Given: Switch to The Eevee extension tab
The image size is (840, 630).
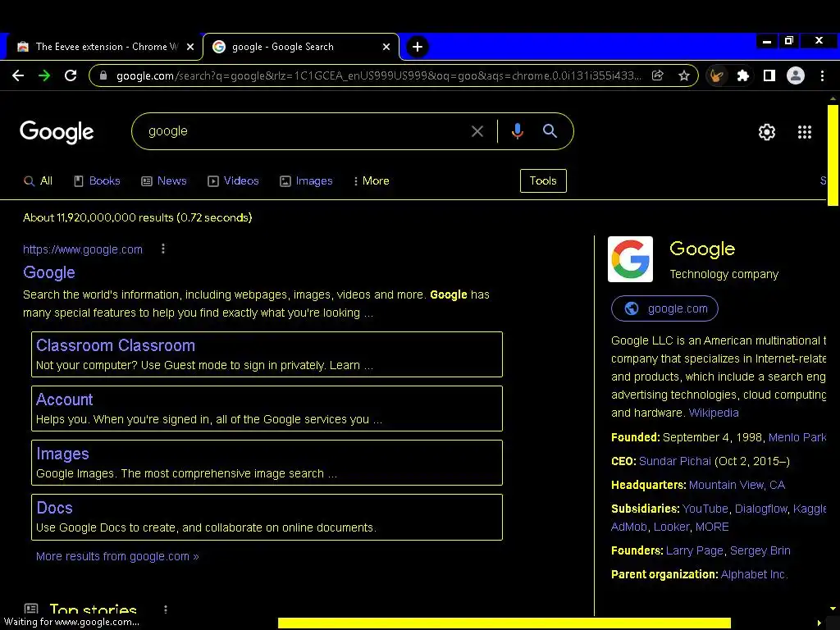Looking at the screenshot, I should point(105,47).
